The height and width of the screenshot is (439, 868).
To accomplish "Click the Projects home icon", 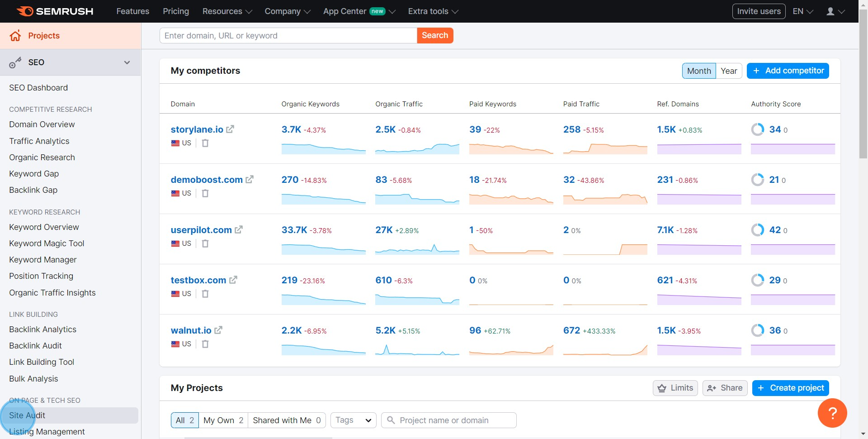I will [x=15, y=36].
